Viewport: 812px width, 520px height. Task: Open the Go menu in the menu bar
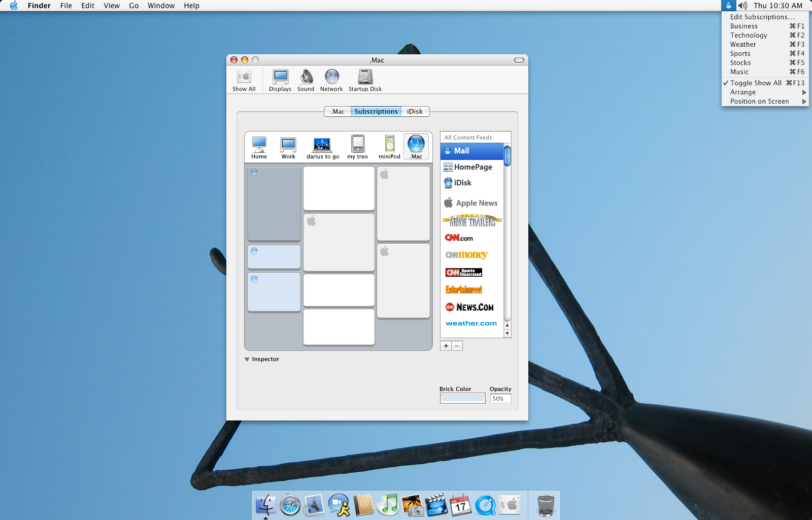[x=133, y=6]
